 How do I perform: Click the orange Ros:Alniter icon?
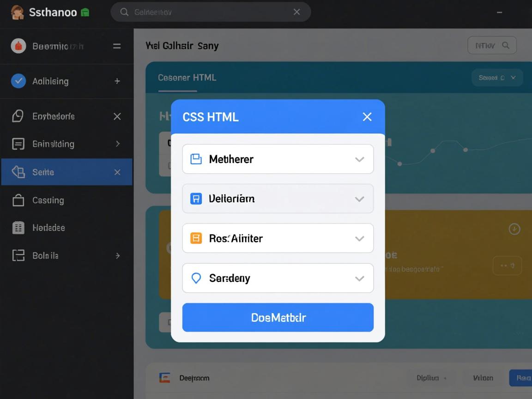(196, 238)
